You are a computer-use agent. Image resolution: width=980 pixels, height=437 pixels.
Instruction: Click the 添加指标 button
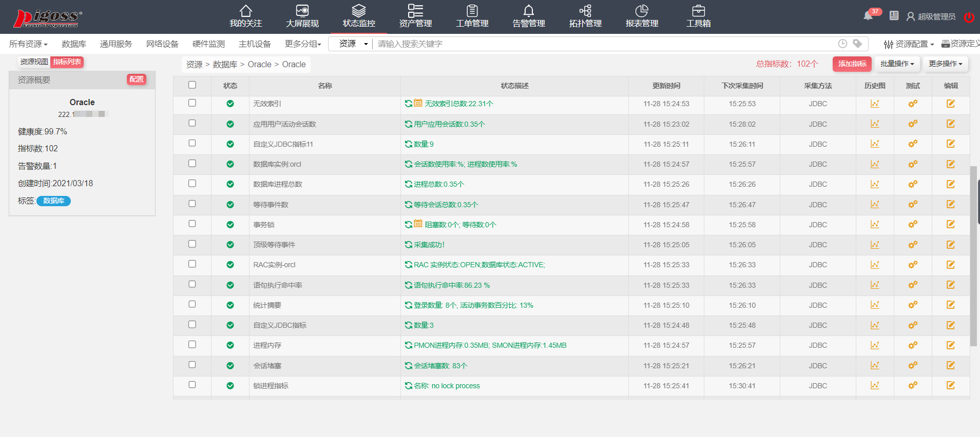point(852,64)
